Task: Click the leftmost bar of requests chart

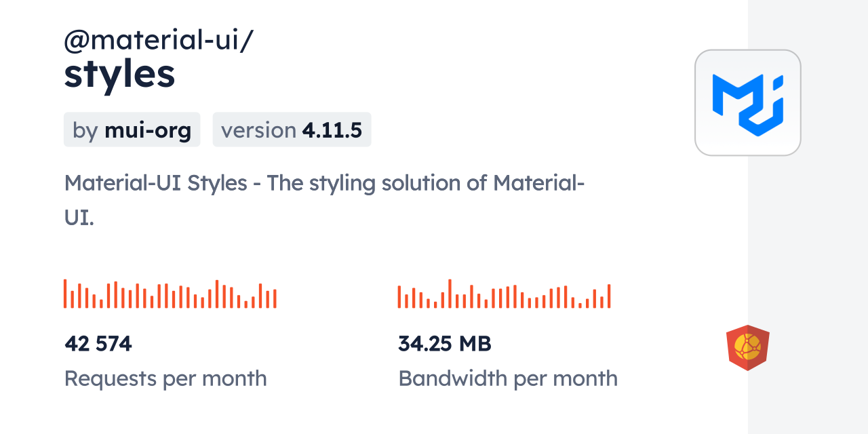Action: pos(65,294)
